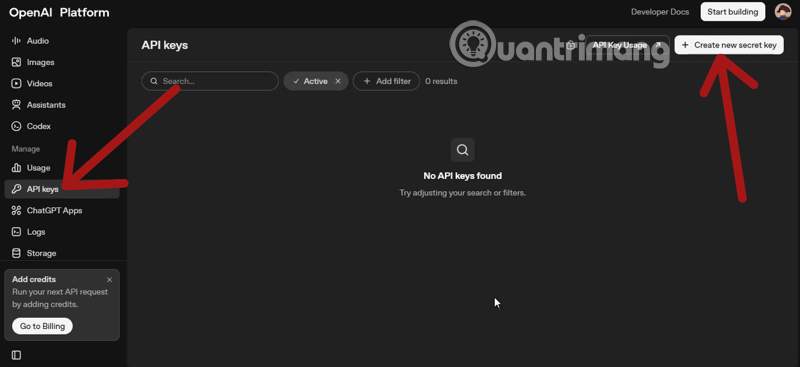800x367 pixels.
Task: Click Create new secret key button
Action: click(x=729, y=45)
